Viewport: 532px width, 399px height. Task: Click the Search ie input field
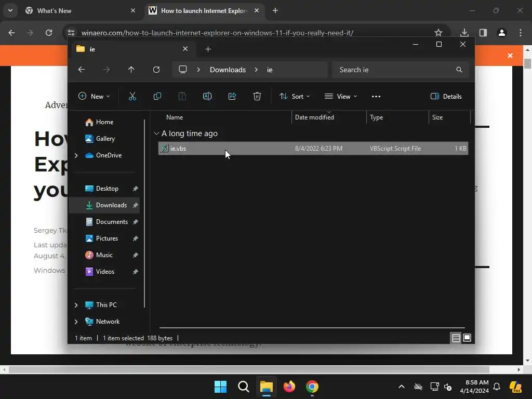[401, 70]
